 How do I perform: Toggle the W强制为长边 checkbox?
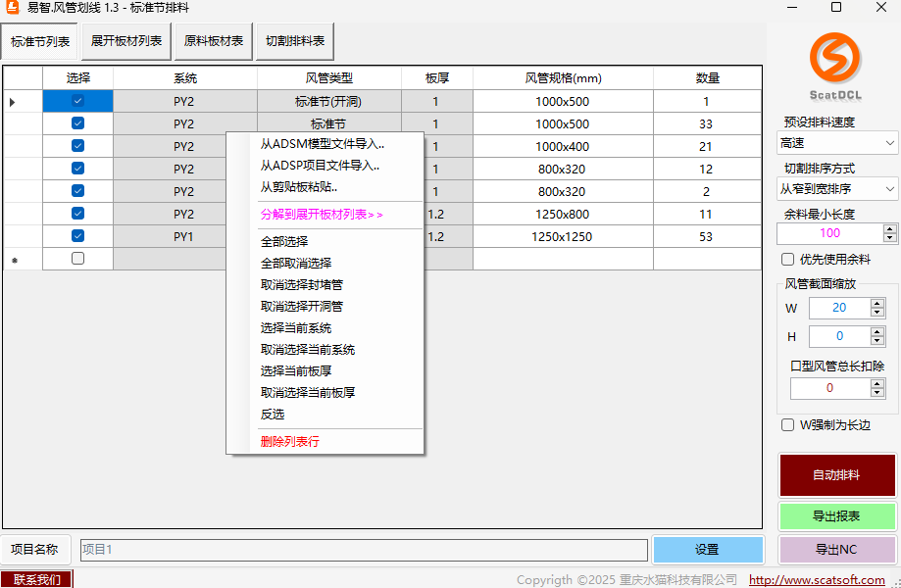(x=787, y=425)
